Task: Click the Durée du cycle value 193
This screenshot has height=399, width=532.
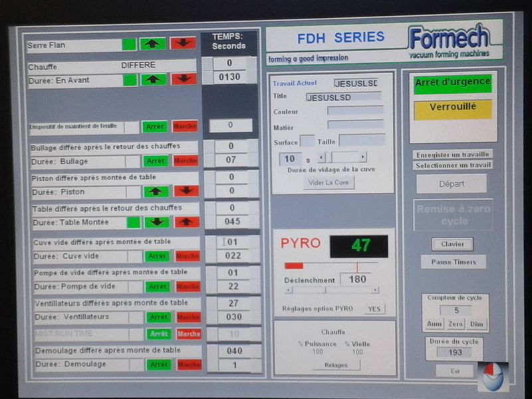Action: pyautogui.click(x=455, y=352)
